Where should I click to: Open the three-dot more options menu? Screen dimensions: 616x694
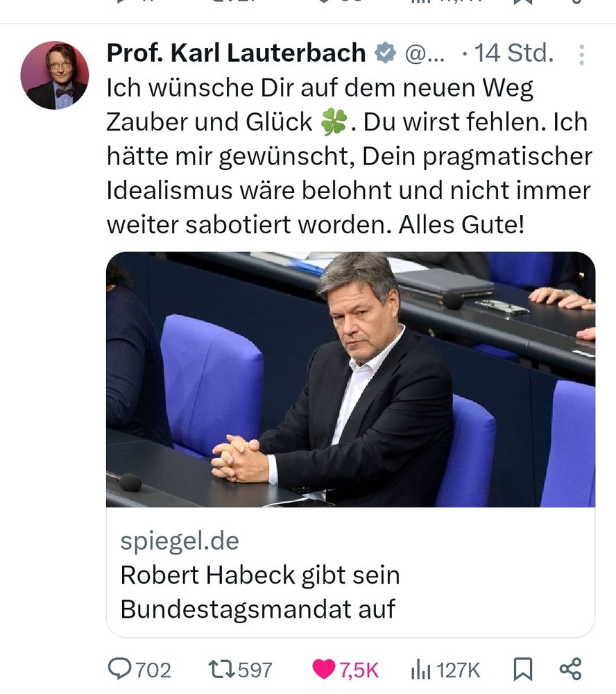(x=581, y=55)
